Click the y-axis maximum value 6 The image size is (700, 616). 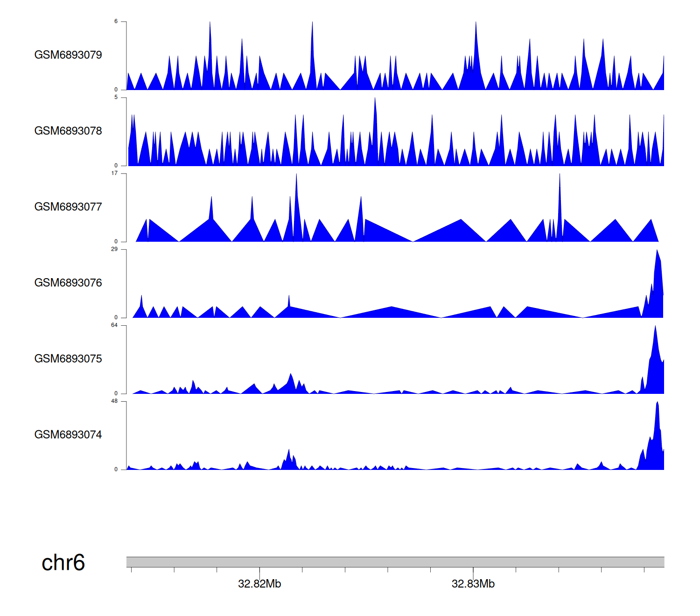116,21
